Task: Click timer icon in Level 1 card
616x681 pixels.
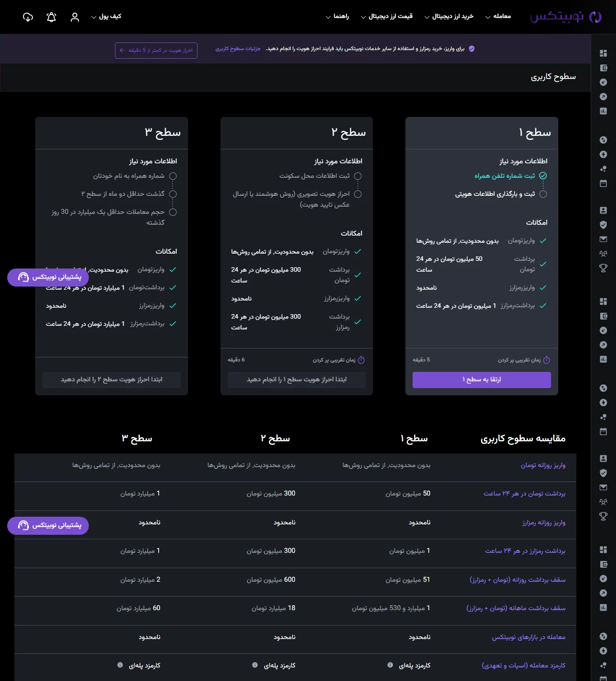Action: coord(547,360)
